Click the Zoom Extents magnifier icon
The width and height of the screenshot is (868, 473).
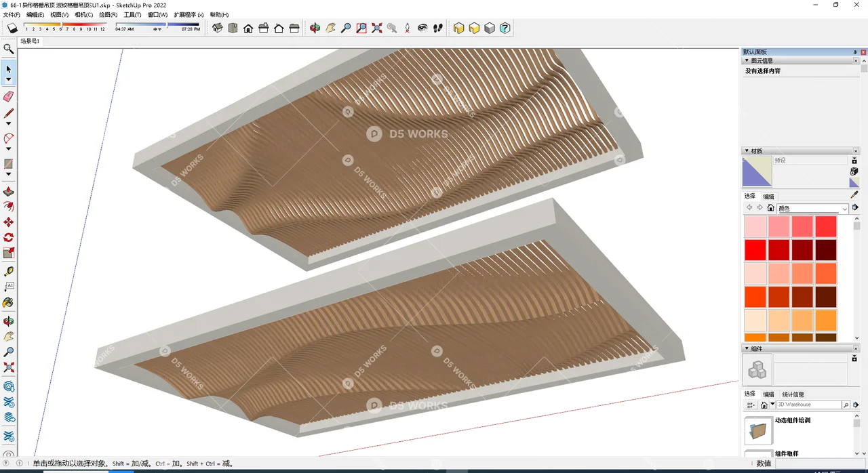(377, 28)
